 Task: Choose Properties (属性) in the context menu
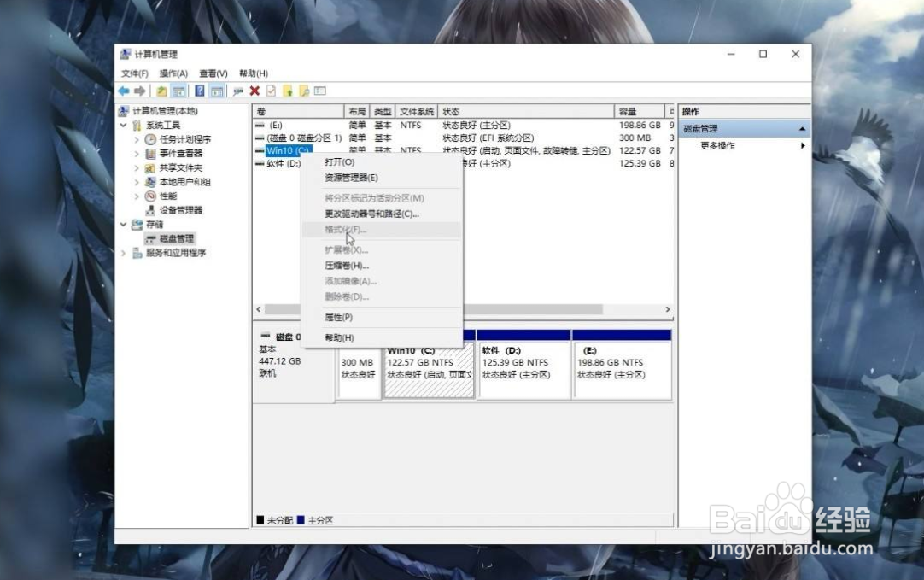[x=381, y=317]
